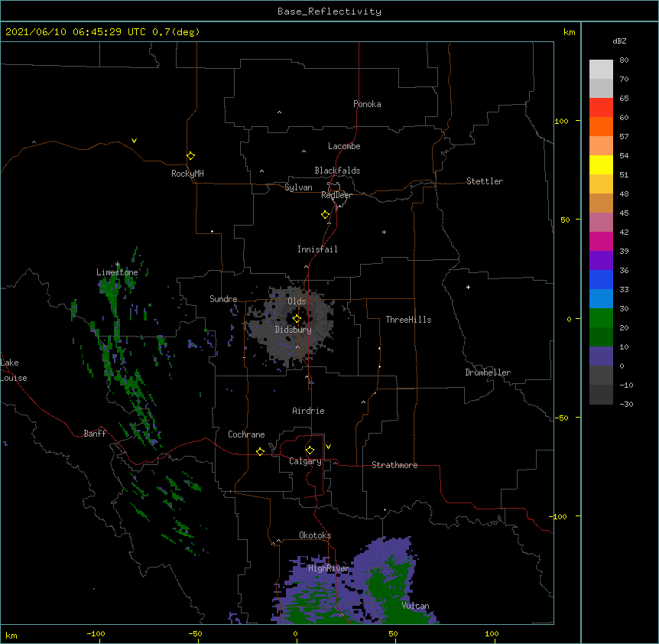
Task: Select the purple 36-39 dBZ legend swatch
Action: pyautogui.click(x=601, y=261)
